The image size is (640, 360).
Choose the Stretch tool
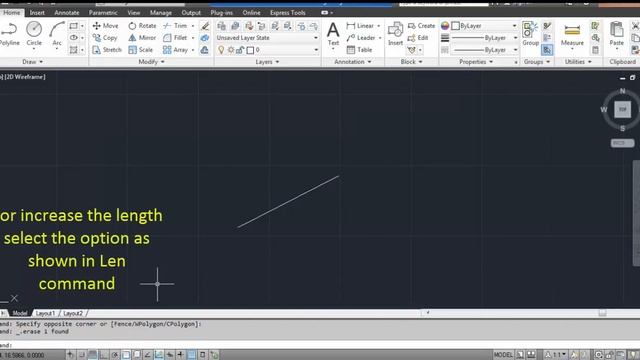point(107,50)
